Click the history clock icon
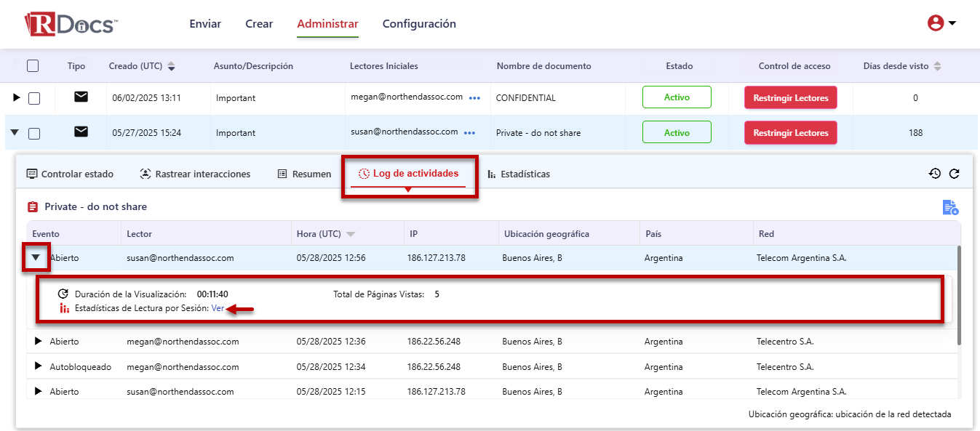The width and height of the screenshot is (980, 431). 935,174
